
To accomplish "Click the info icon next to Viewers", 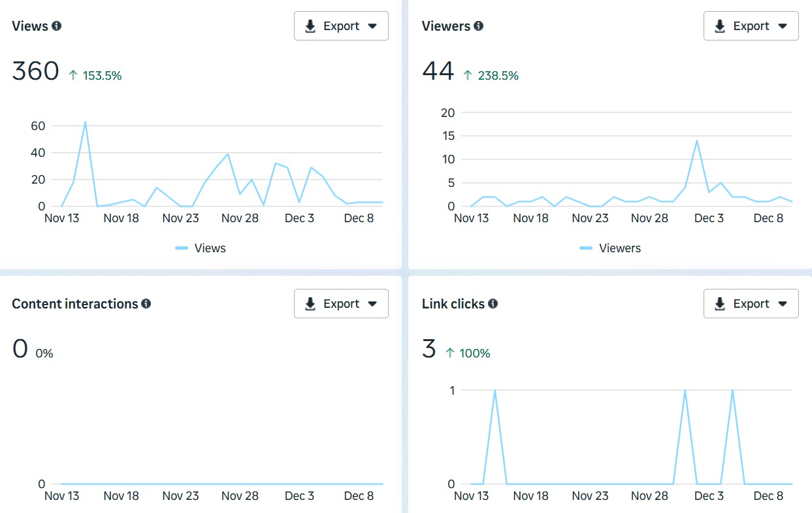I will tap(479, 26).
